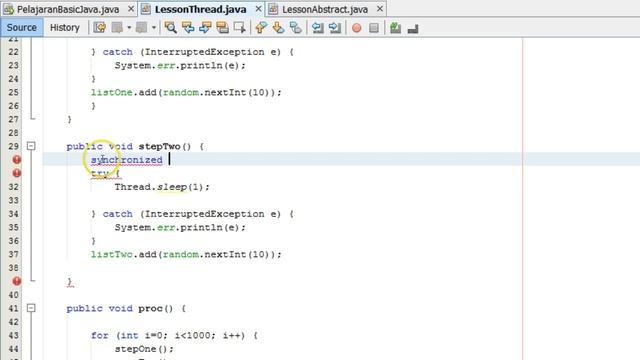The height and width of the screenshot is (360, 640).
Task: Click 'listOne.add(random.nextInt(10));' line
Action: tap(186, 92)
